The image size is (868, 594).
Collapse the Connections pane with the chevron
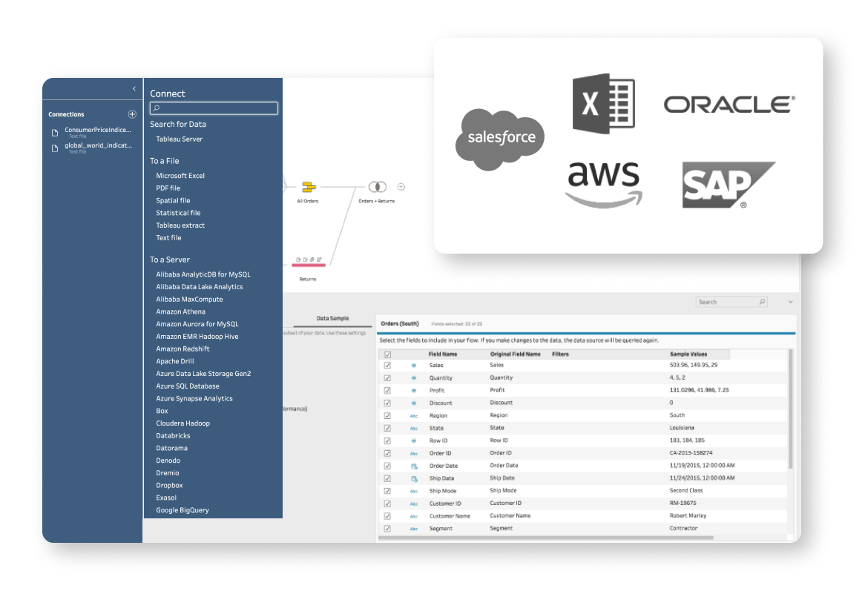(x=134, y=88)
